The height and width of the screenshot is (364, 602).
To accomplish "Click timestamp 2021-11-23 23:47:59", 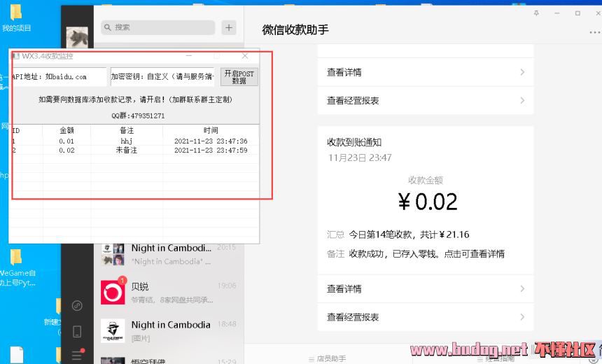I will [211, 150].
